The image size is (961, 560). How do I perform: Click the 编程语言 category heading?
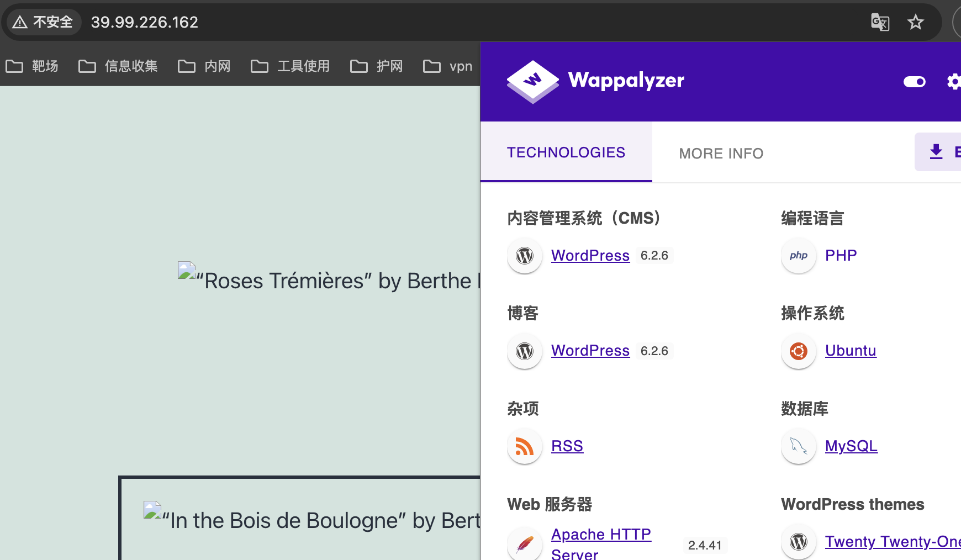point(812,218)
